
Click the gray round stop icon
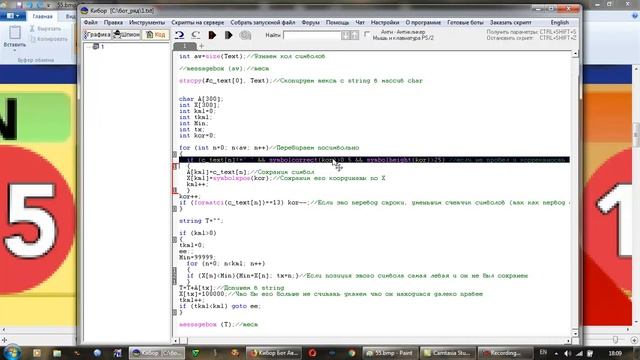245,35
